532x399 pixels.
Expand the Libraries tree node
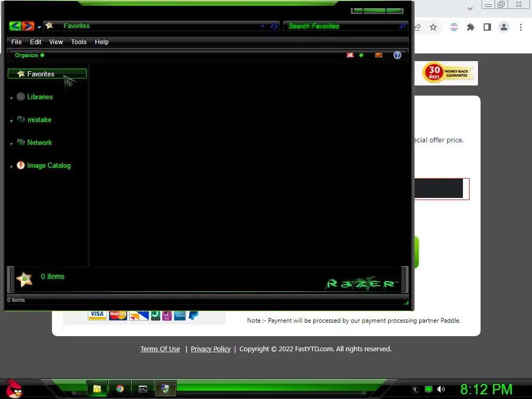[11, 98]
